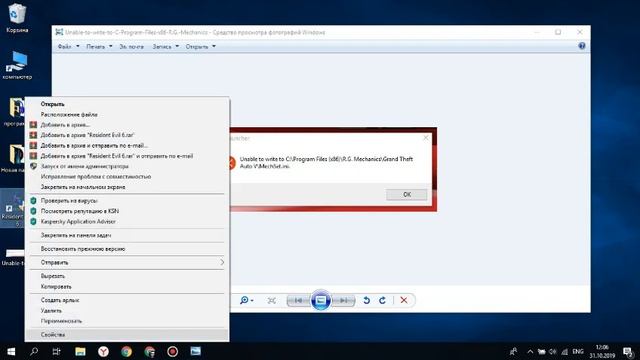Screen dimensions: 640x360
Task: Open volume control in system tray
Action: tap(553, 351)
